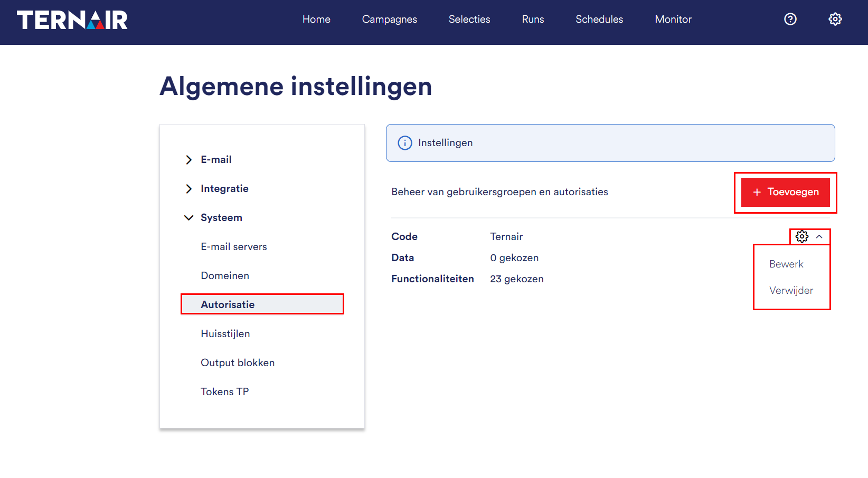
Task: Collapse the group actions chevron
Action: pos(819,236)
